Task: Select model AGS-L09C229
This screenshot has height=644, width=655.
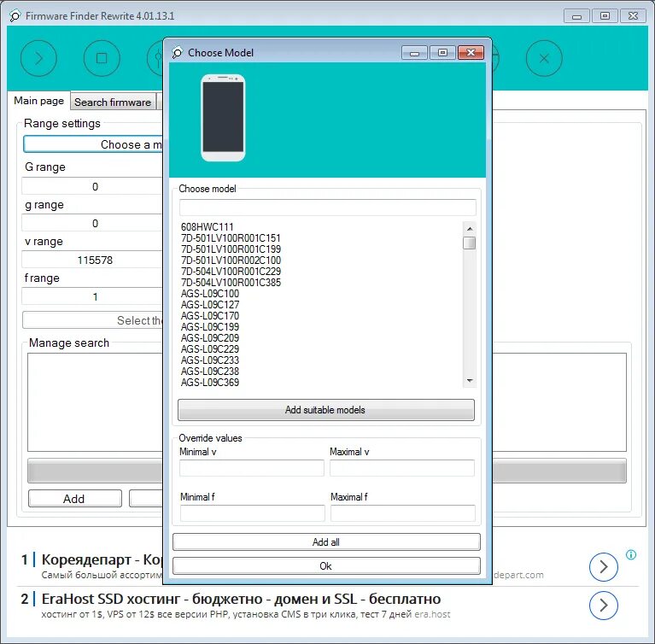Action: [x=210, y=349]
